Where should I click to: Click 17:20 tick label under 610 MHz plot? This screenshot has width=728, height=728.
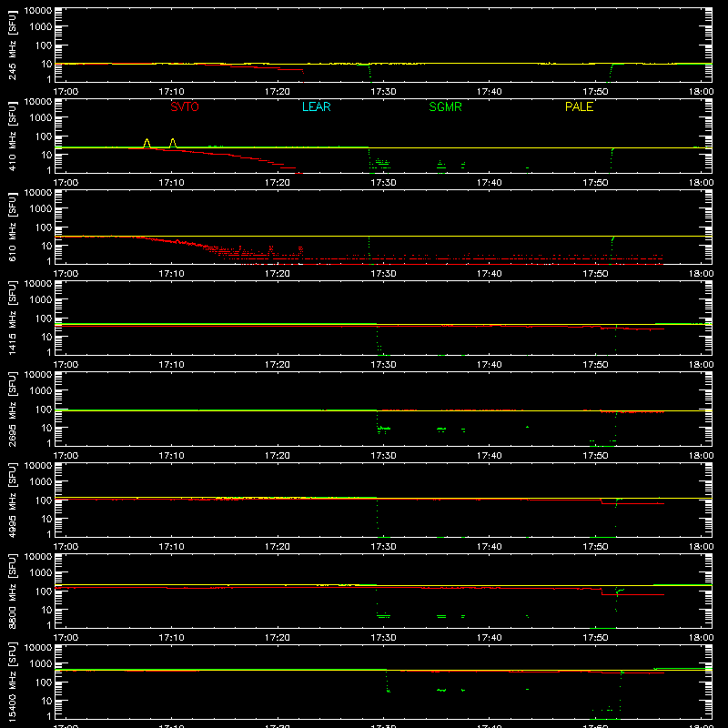pos(278,274)
